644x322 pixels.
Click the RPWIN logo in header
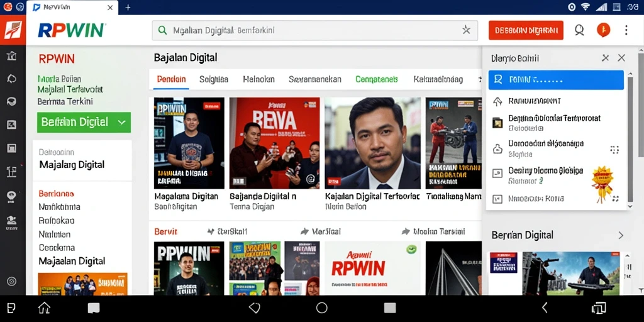tap(72, 30)
